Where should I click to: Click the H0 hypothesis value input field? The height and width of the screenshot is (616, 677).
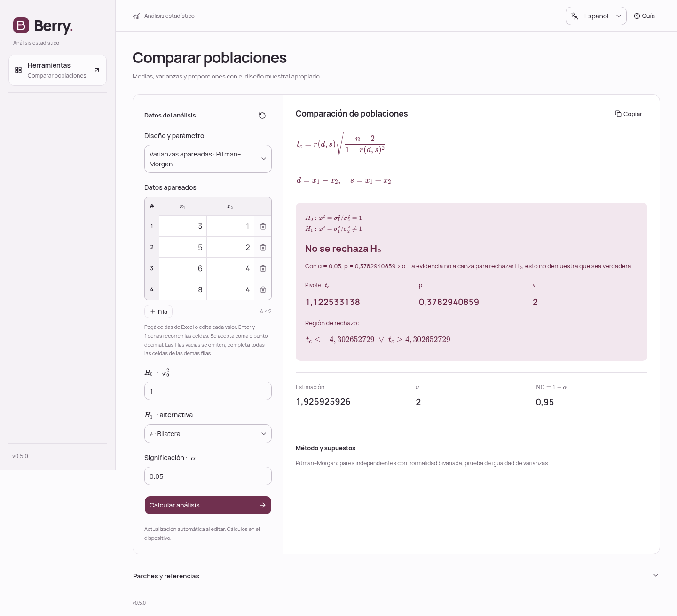pyautogui.click(x=208, y=391)
